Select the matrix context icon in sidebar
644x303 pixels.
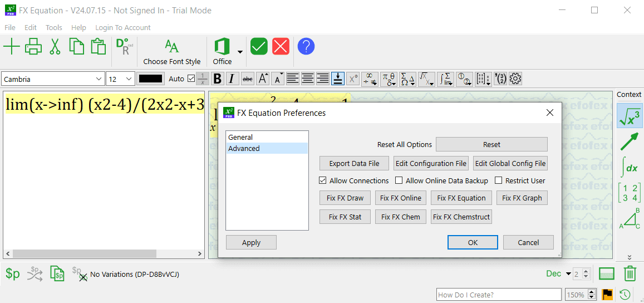(630, 193)
